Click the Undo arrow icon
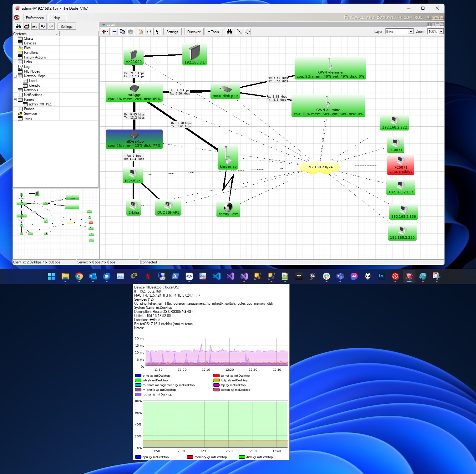Screen dimensions: 476x474 (43, 26)
